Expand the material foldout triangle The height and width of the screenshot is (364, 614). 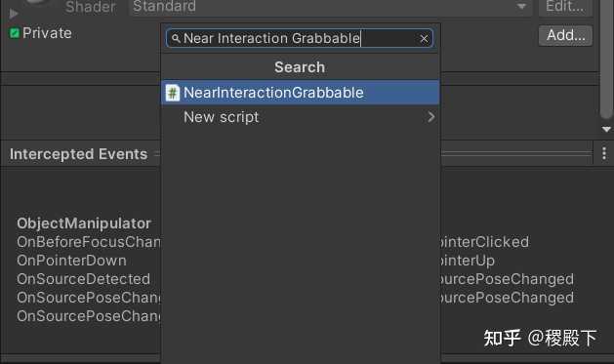14,14
